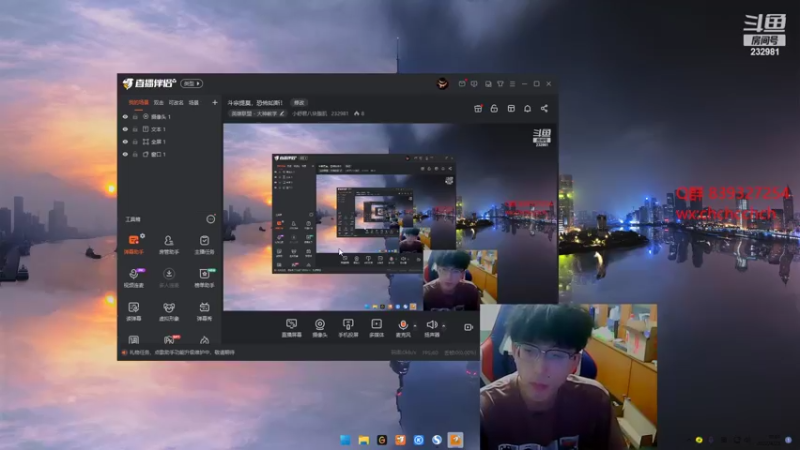The height and width of the screenshot is (450, 800).
Task: Open the hamburger menu in the title bar
Action: click(512, 84)
